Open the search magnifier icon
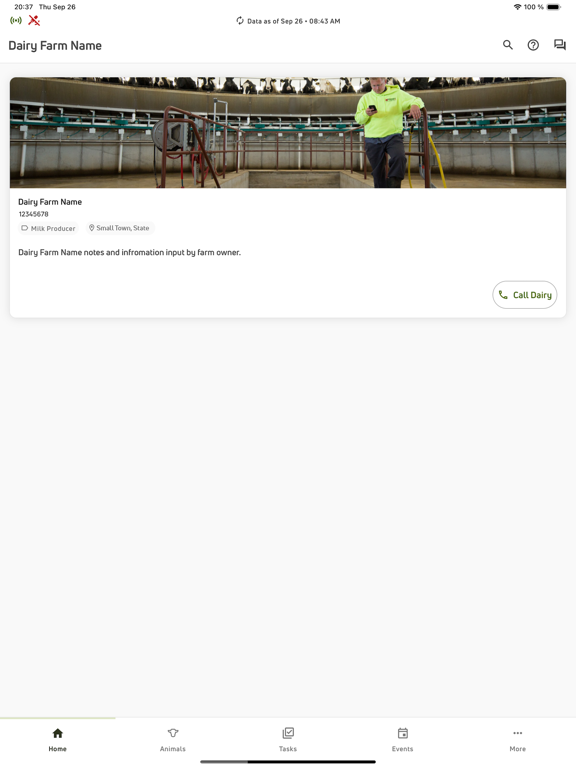Image resolution: width=576 pixels, height=768 pixels. point(507,45)
